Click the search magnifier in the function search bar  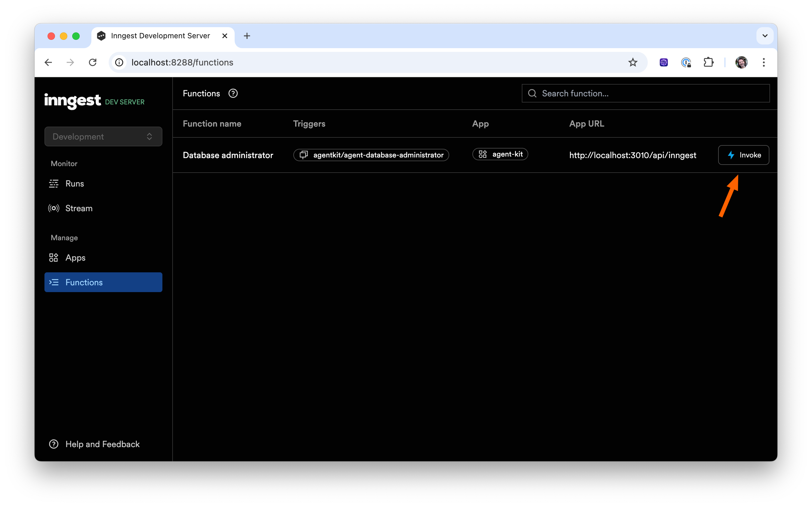[x=532, y=93]
